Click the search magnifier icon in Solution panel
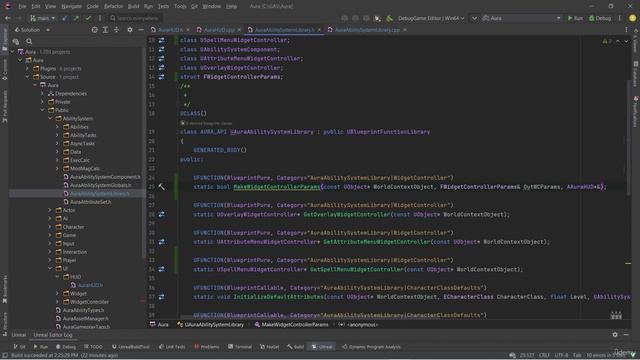Image resolution: width=640 pixels, height=360 pixels. tap(29, 41)
